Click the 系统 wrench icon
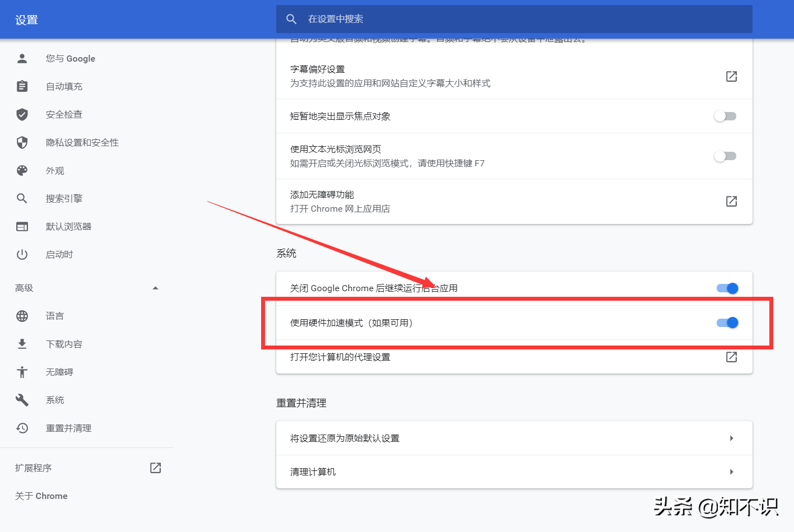 pos(22,400)
